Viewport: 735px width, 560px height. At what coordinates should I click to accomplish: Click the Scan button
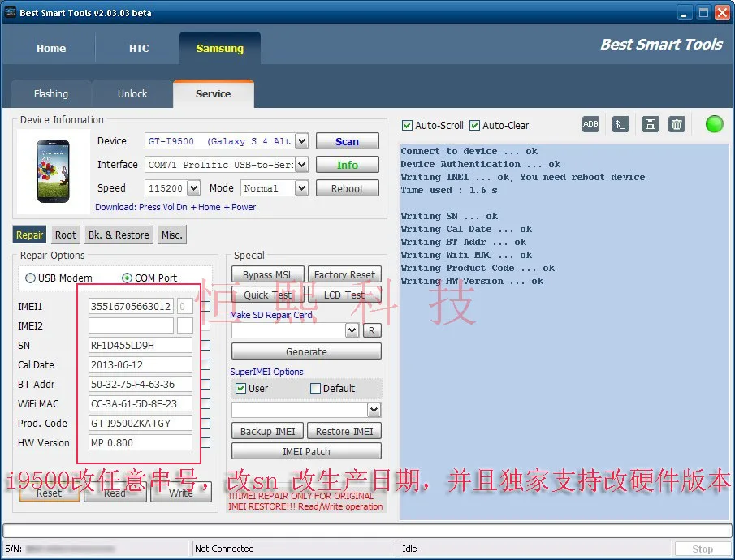(348, 141)
